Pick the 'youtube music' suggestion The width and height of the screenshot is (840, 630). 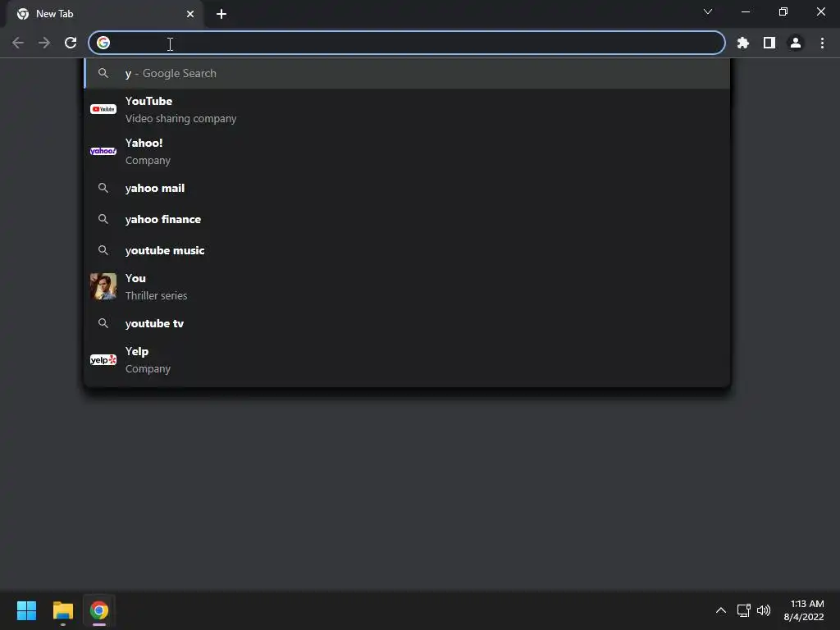point(407,250)
